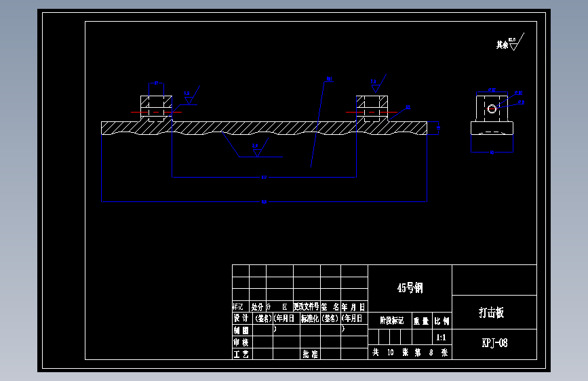Select the "更改文件号" header cell
Viewport: 588px width, 381px height.
[x=307, y=306]
